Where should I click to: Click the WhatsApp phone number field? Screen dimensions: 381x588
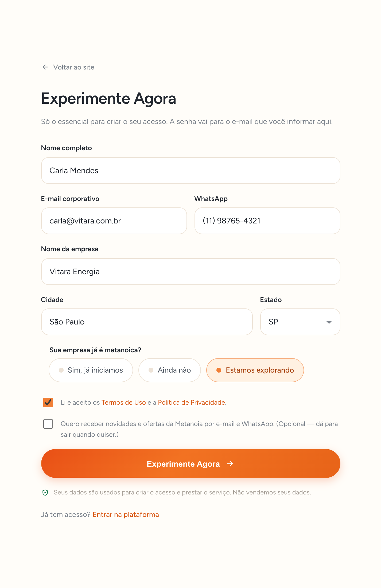click(267, 221)
